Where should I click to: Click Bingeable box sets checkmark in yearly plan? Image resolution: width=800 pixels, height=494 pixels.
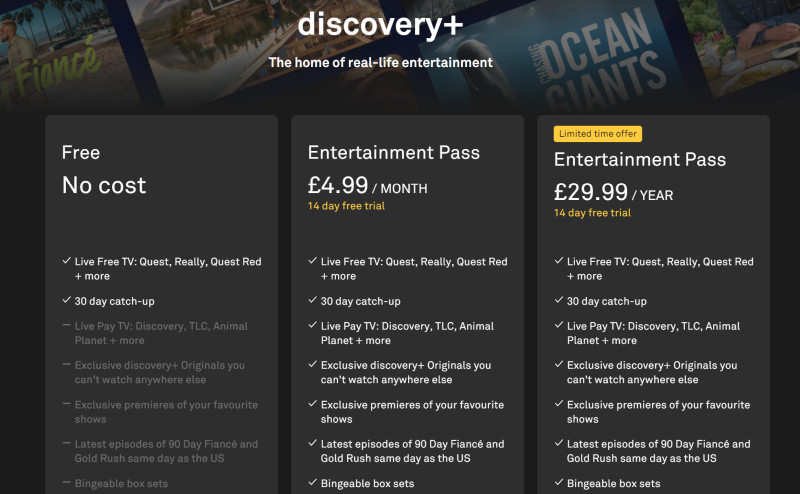point(559,482)
